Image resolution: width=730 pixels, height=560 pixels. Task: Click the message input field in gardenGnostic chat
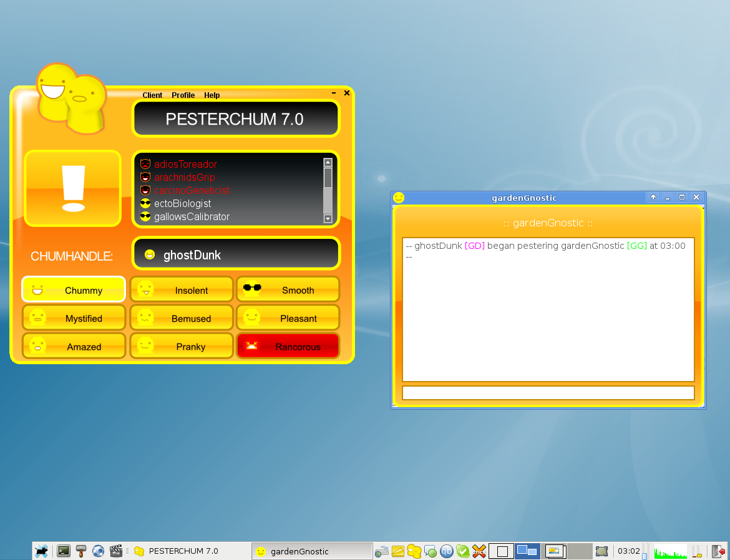pyautogui.click(x=548, y=393)
